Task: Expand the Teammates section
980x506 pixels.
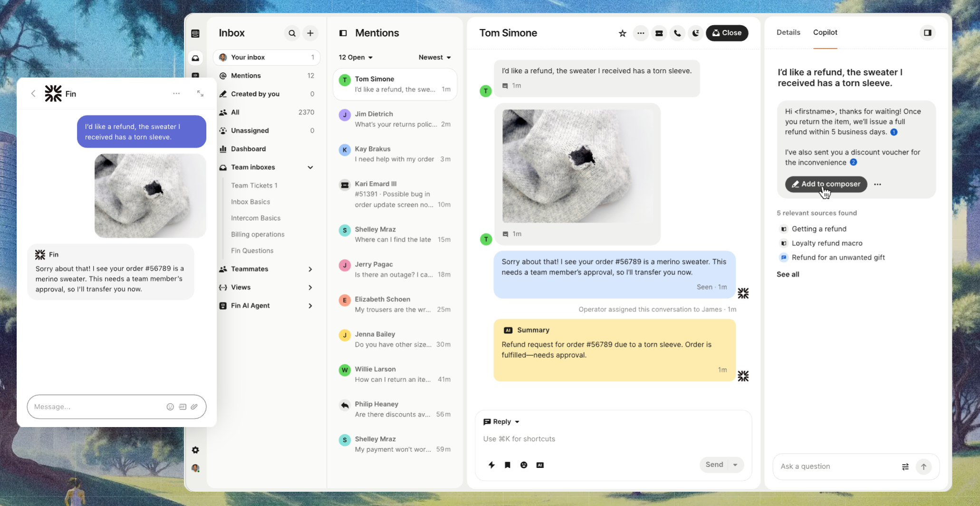Action: pos(310,269)
